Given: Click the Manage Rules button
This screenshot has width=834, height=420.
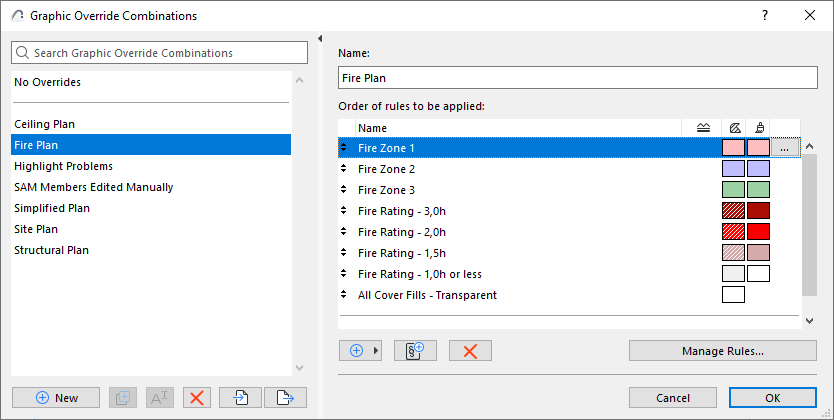Looking at the screenshot, I should [x=722, y=351].
